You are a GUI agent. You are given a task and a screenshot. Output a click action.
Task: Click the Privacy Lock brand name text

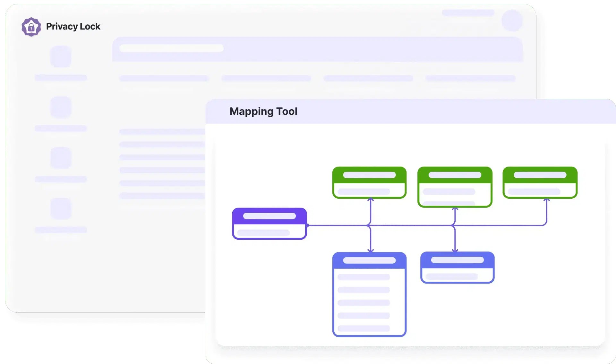(x=73, y=27)
